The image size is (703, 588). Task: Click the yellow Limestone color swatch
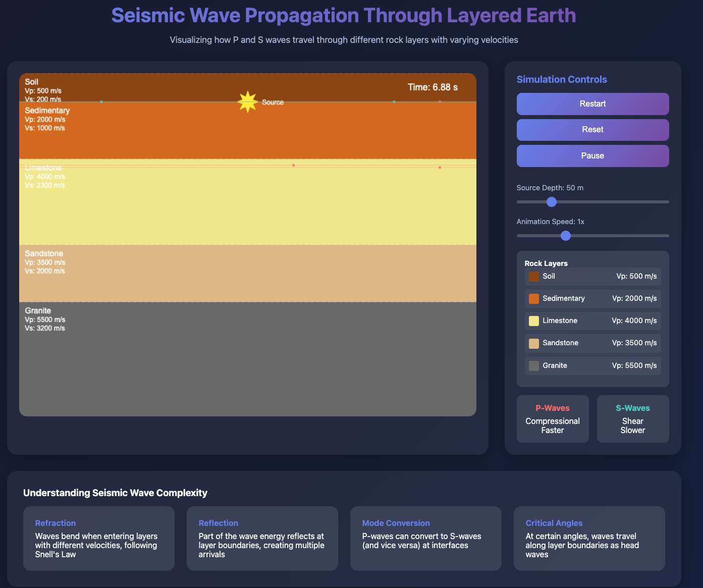coord(533,321)
